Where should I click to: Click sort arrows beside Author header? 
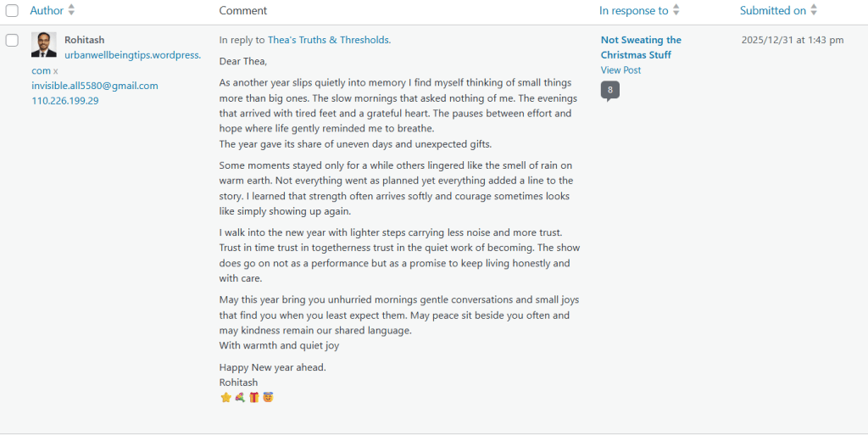click(x=71, y=10)
